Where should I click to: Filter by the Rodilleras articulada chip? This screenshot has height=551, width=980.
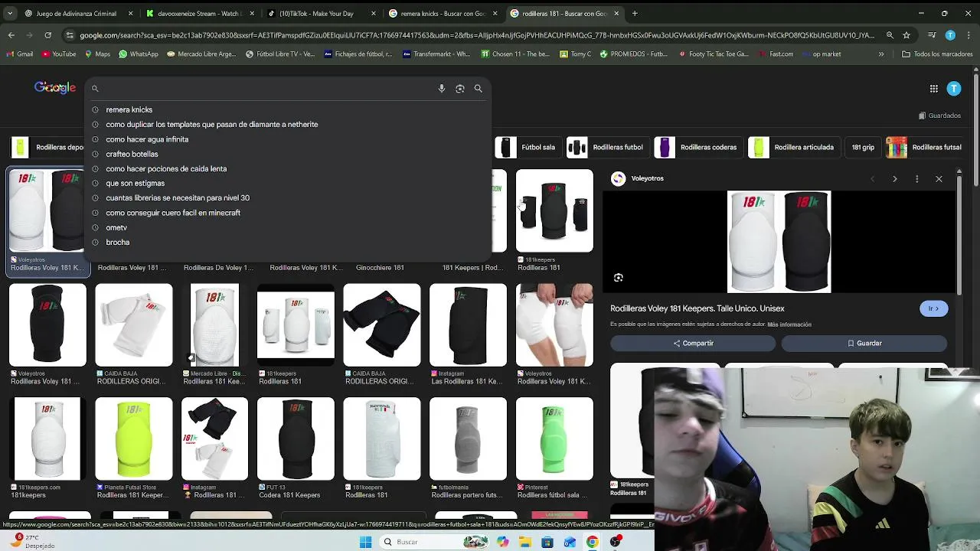[795, 147]
